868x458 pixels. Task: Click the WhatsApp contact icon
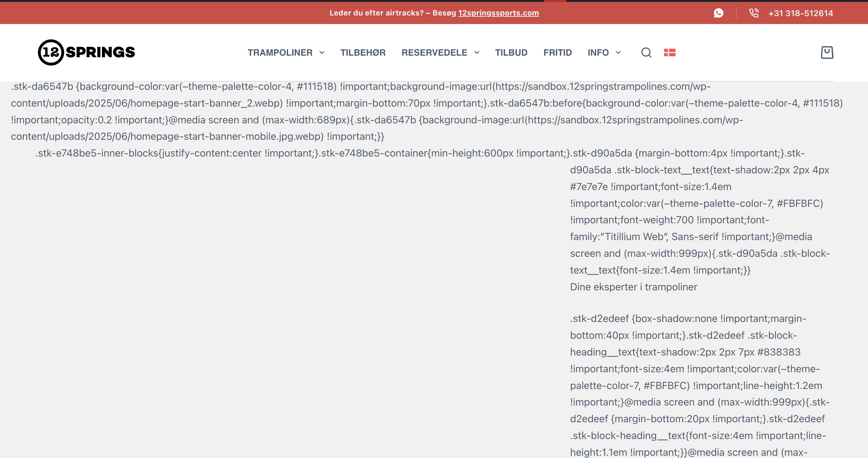tap(718, 13)
